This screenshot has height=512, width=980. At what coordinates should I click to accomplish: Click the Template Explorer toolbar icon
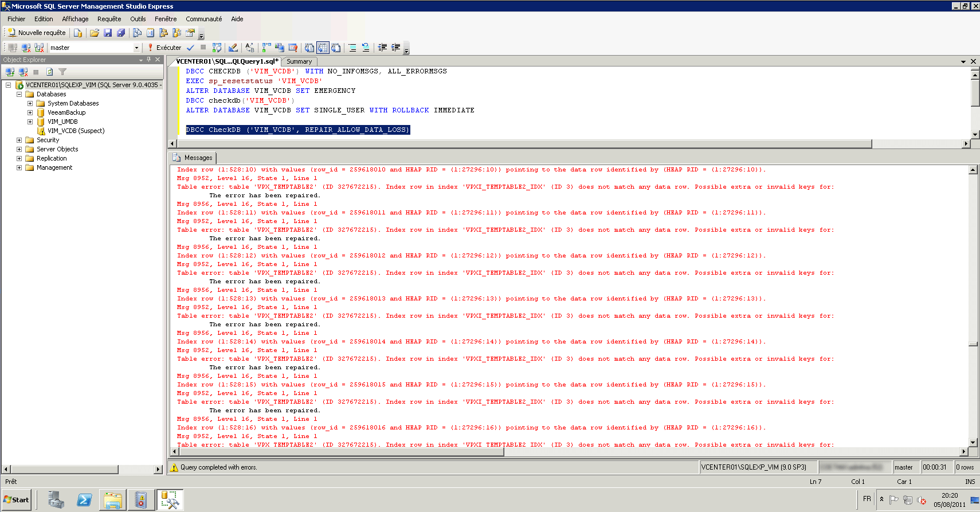(177, 33)
